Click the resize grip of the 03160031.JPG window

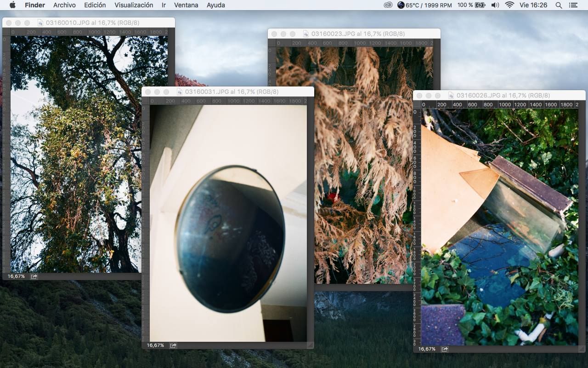(310, 345)
